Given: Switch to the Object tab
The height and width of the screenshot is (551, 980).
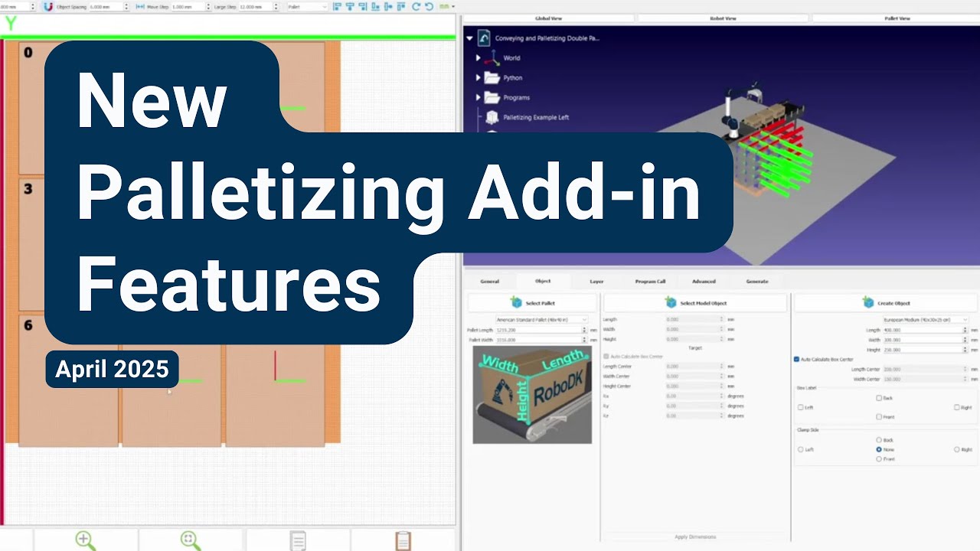Looking at the screenshot, I should tap(543, 281).
